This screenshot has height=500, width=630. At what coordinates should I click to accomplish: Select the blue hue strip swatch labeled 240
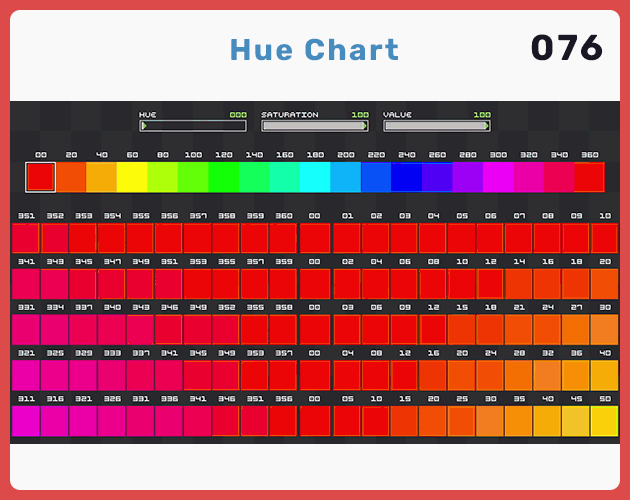[x=407, y=177]
